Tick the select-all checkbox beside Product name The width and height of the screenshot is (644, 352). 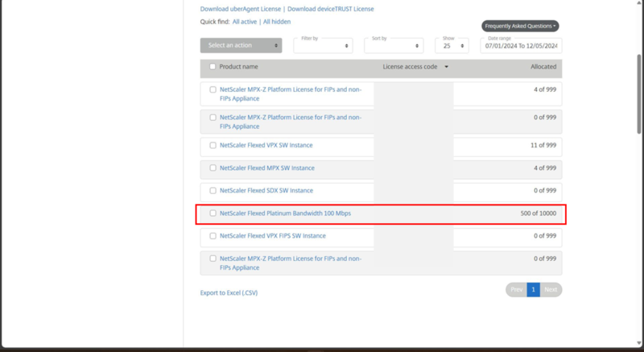click(213, 67)
